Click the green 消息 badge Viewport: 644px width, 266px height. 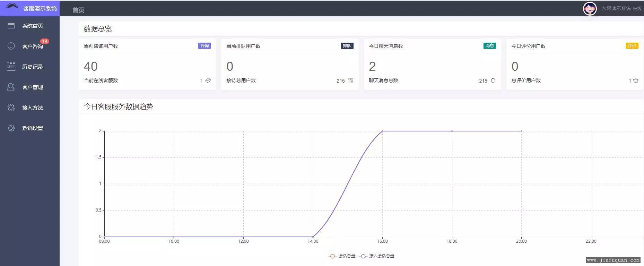[x=489, y=46]
